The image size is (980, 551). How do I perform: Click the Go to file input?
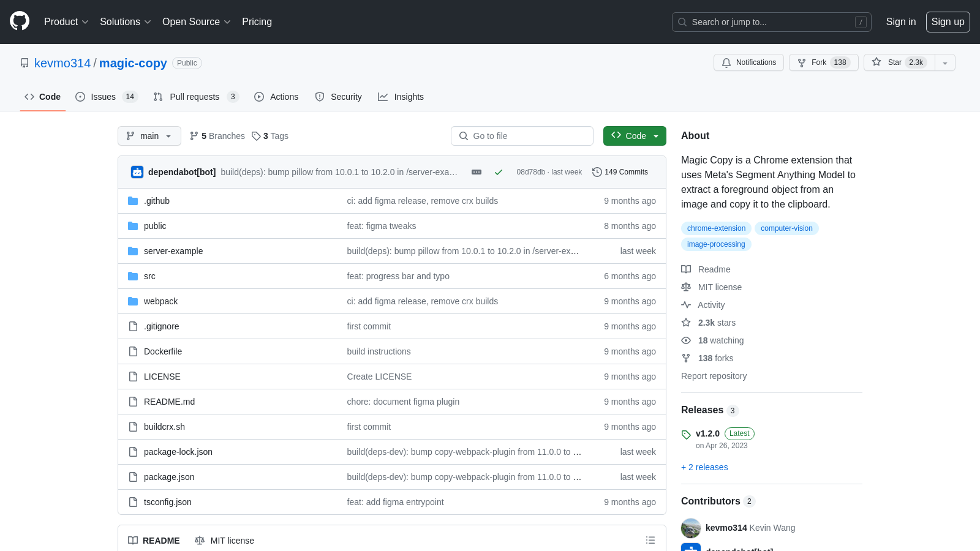522,136
